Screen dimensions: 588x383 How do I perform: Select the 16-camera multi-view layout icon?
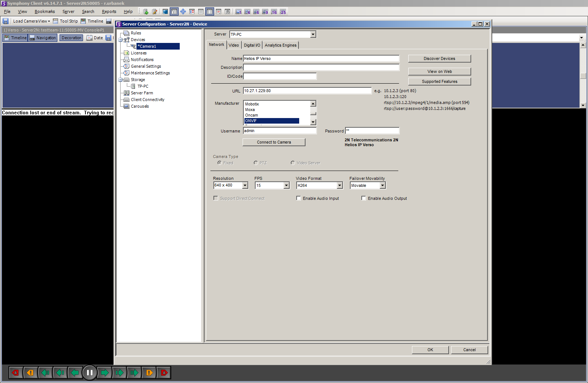click(x=274, y=12)
